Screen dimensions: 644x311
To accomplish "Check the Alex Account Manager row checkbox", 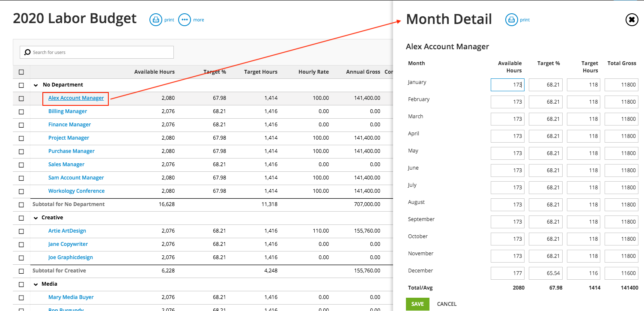I will pos(21,99).
